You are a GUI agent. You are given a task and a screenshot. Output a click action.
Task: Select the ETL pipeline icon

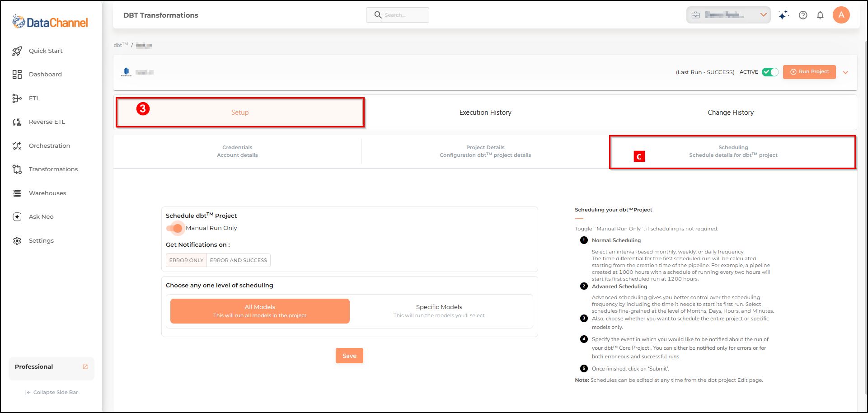pyautogui.click(x=17, y=99)
